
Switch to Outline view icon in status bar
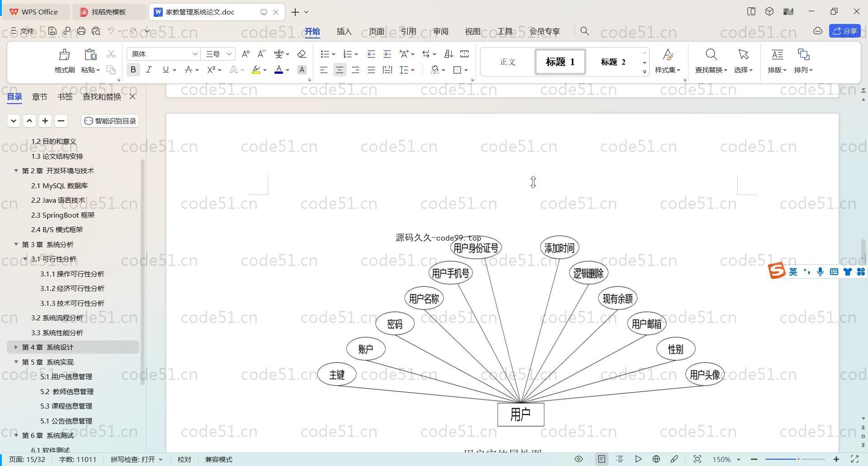click(x=620, y=459)
